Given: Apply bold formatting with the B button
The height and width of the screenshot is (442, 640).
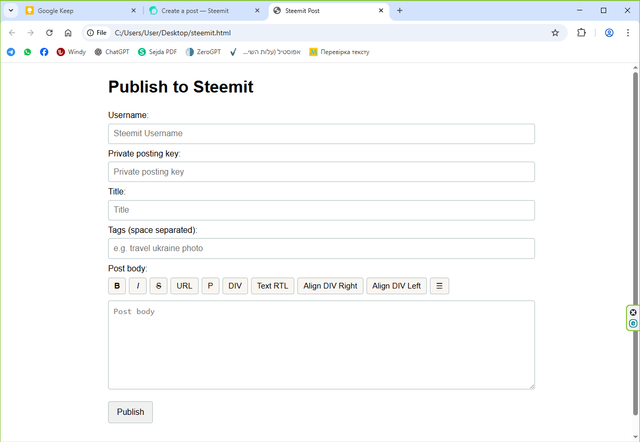Looking at the screenshot, I should [x=117, y=286].
